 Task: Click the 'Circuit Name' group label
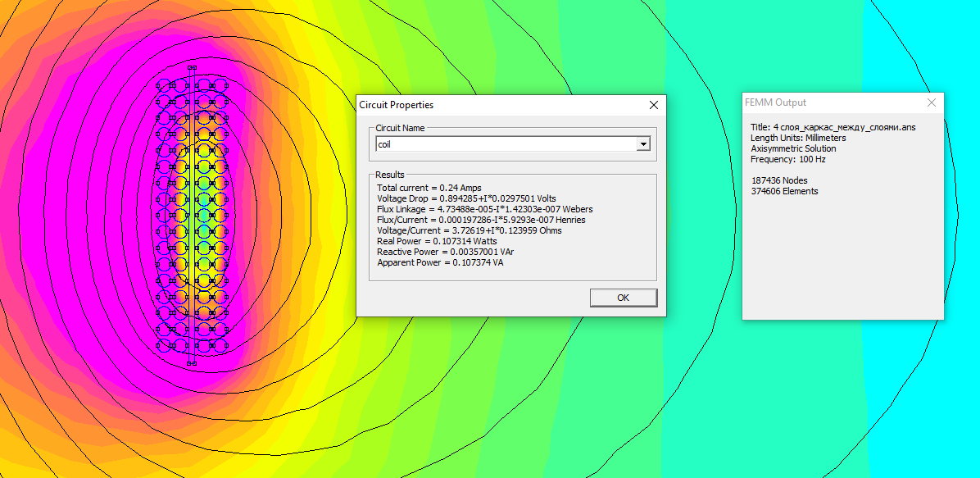[x=400, y=128]
